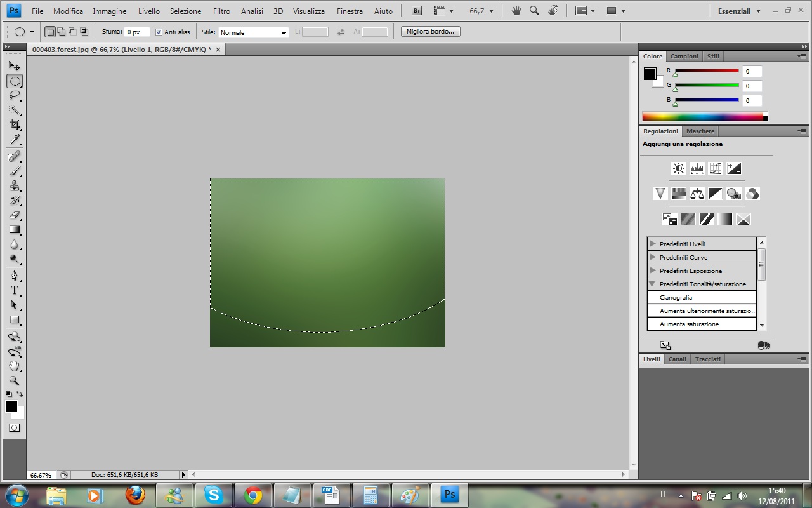
Task: Add a Curves adjustment
Action: pyautogui.click(x=714, y=168)
